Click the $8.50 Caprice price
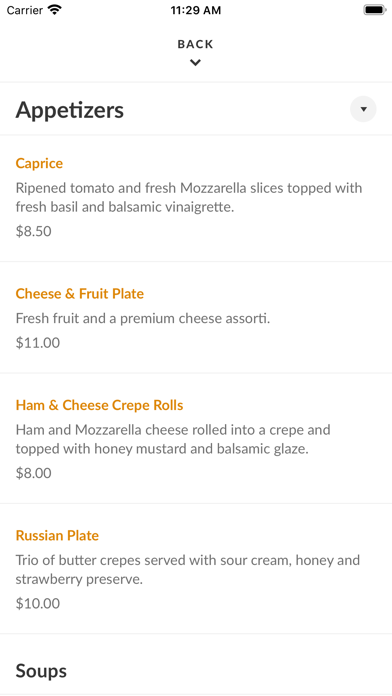Viewport: 392px width, 696px height. pyautogui.click(x=33, y=231)
